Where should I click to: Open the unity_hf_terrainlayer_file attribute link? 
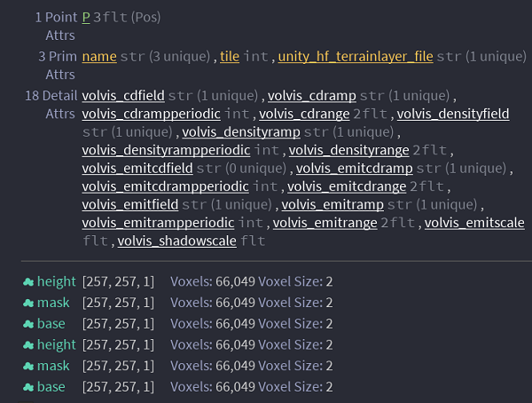[x=356, y=57]
